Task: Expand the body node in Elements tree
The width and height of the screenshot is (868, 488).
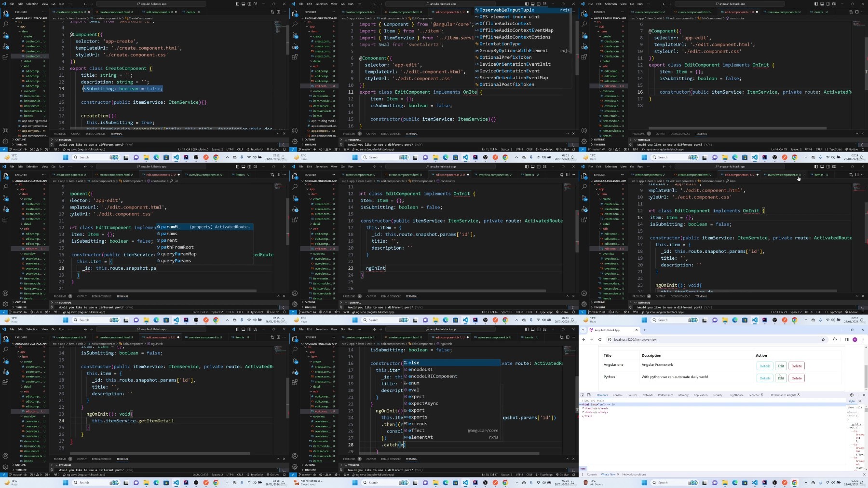Action: tap(584, 412)
